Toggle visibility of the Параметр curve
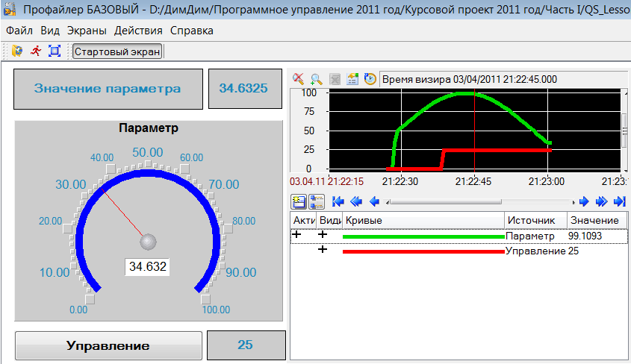Image resolution: width=631 pixels, height=364 pixels. [x=323, y=234]
